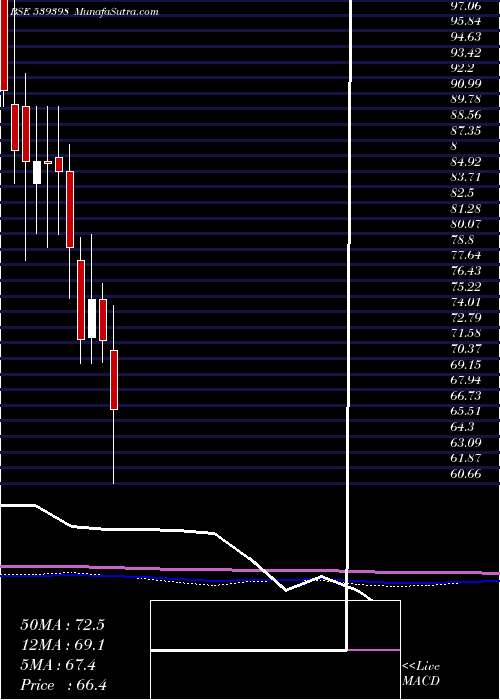The width and height of the screenshot is (500, 700).
Task: Click the 75.22 price axis label
Action: pos(466,286)
